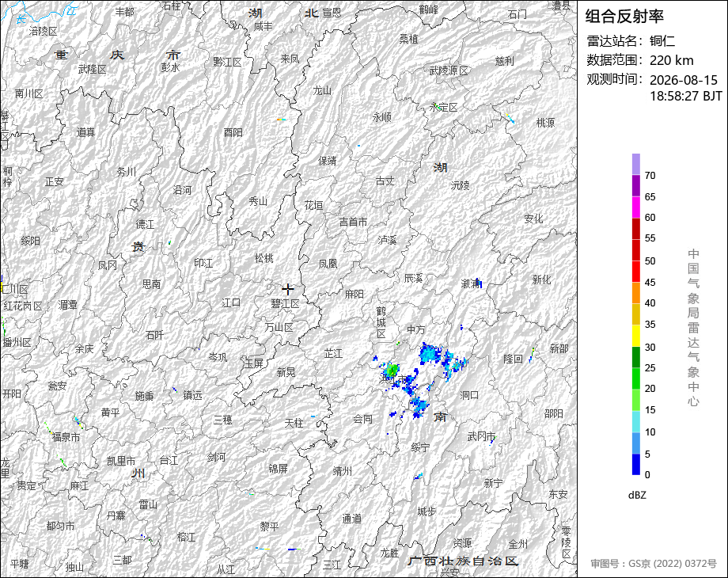This screenshot has width=728, height=578.
Task: Click the small blue echo near 溆浦
Action: pos(480,283)
